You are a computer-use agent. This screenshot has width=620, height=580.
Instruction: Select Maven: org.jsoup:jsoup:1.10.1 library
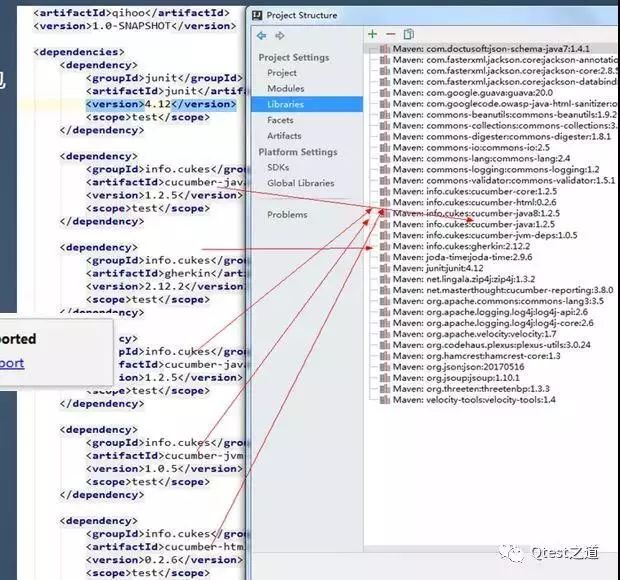coord(456,378)
